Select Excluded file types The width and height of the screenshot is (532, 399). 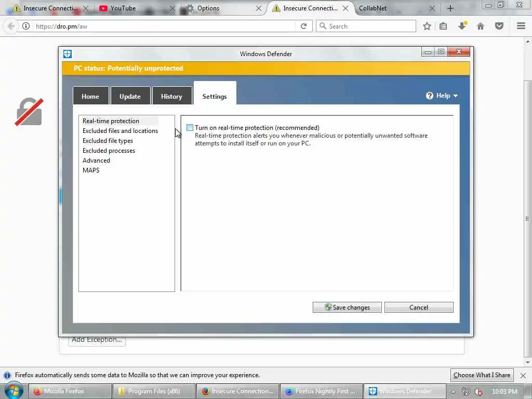coord(108,141)
